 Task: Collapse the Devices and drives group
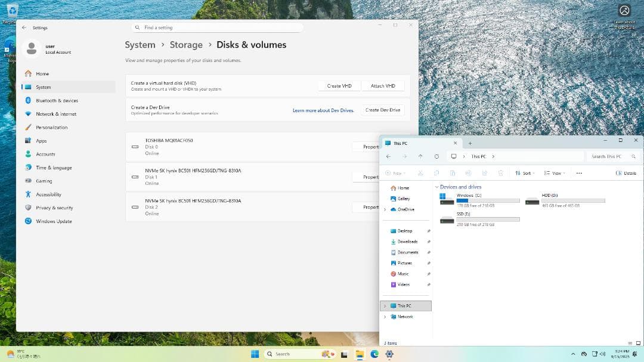coord(436,187)
